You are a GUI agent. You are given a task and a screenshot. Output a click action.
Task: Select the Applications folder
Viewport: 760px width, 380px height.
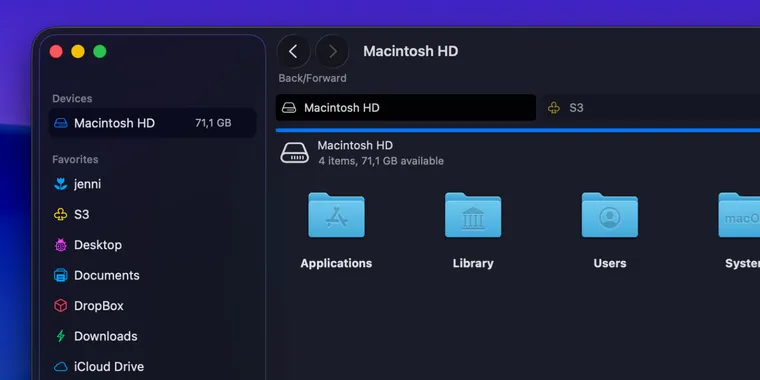(x=336, y=215)
